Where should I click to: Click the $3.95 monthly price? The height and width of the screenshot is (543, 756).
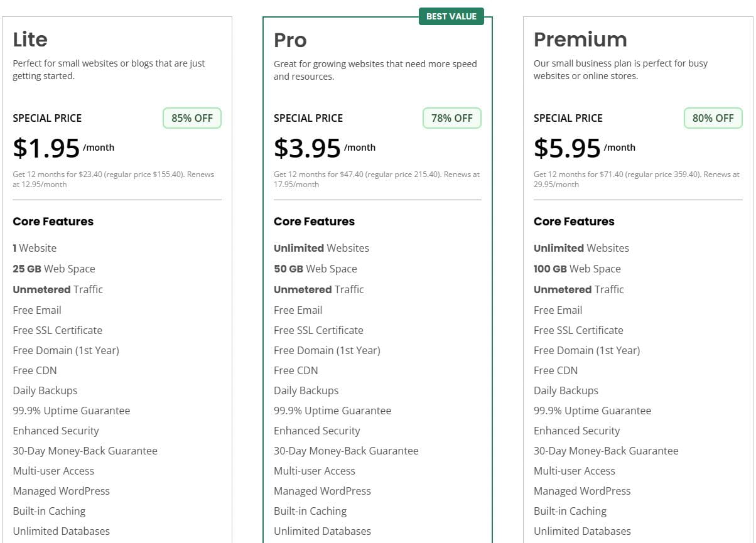point(308,148)
